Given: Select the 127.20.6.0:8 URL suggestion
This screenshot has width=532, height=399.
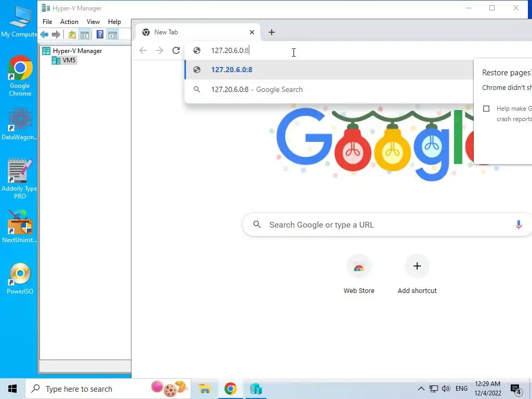Looking at the screenshot, I should [x=329, y=70].
